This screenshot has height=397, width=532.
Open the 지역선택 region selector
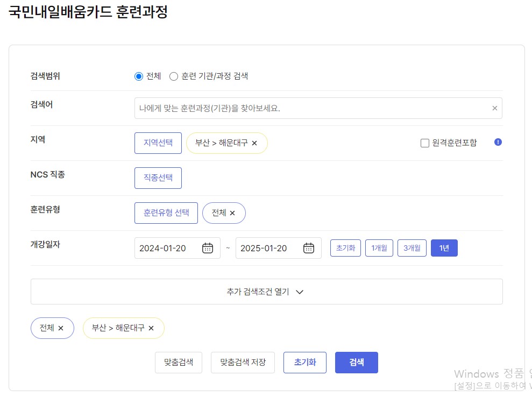[158, 143]
